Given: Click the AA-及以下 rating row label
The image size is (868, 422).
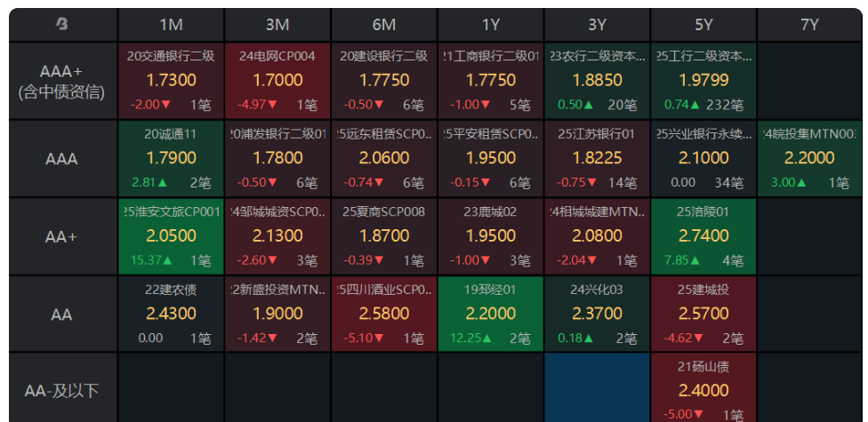Looking at the screenshot, I should click(x=62, y=391).
